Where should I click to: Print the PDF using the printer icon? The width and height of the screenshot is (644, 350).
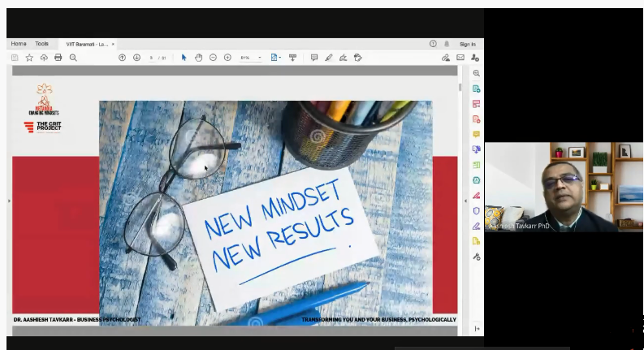click(x=58, y=58)
